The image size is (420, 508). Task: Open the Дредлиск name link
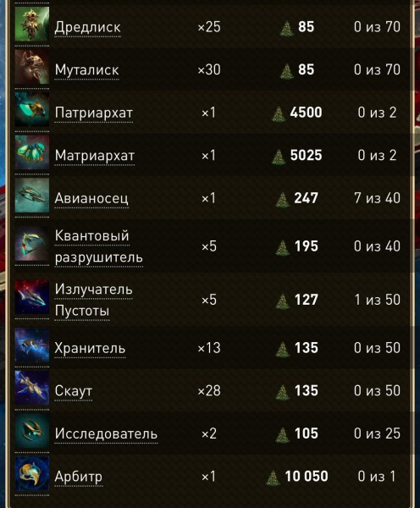tap(87, 27)
